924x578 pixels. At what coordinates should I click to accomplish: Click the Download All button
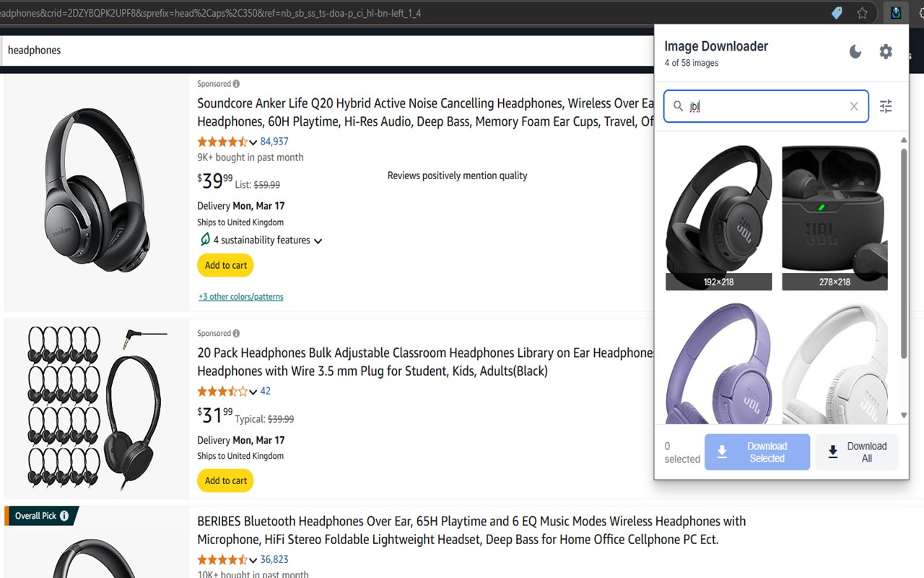[x=857, y=452]
